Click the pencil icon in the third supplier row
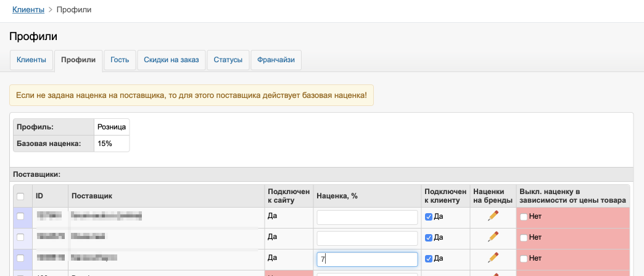Viewport: 644px width, 276px height. [x=492, y=257]
